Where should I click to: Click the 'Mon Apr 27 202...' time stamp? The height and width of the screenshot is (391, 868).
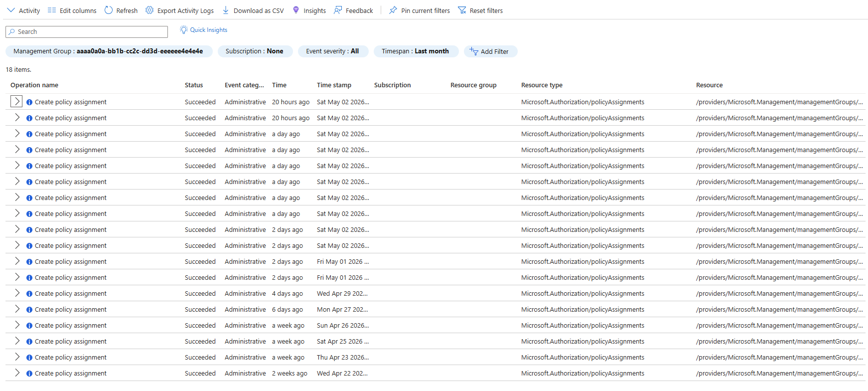point(342,310)
